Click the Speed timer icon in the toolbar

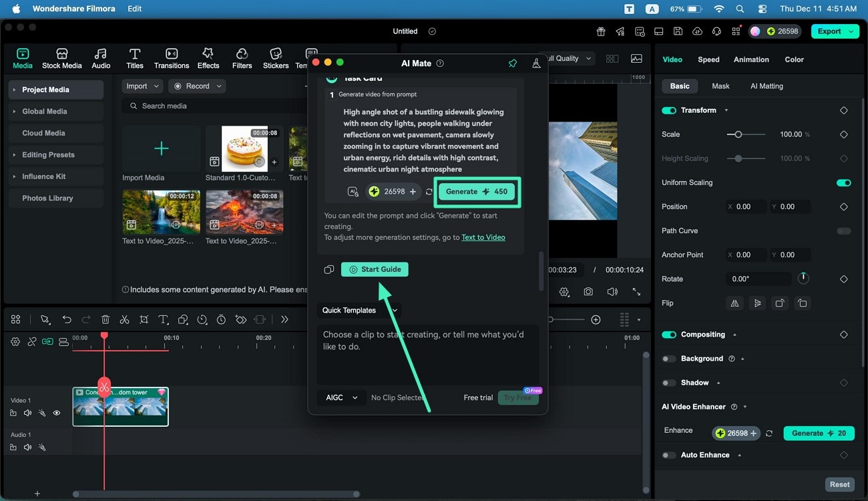(221, 319)
